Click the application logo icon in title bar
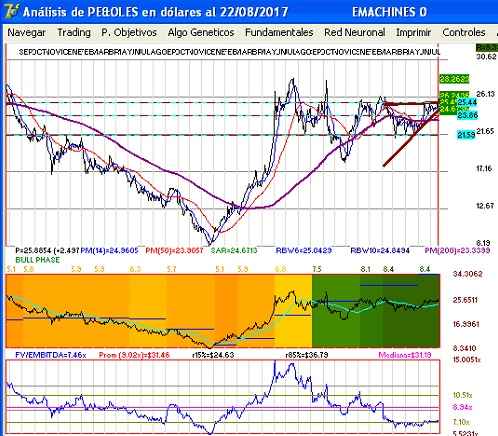This screenshot has height=436, width=498. click(12, 11)
